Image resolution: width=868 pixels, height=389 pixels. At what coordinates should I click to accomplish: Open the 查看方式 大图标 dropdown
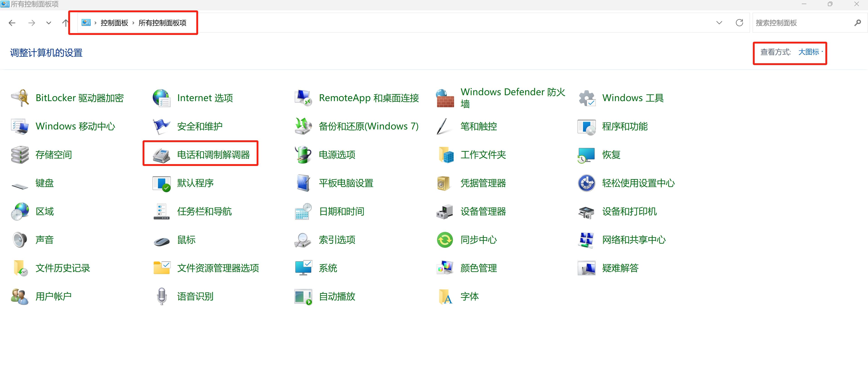point(811,52)
